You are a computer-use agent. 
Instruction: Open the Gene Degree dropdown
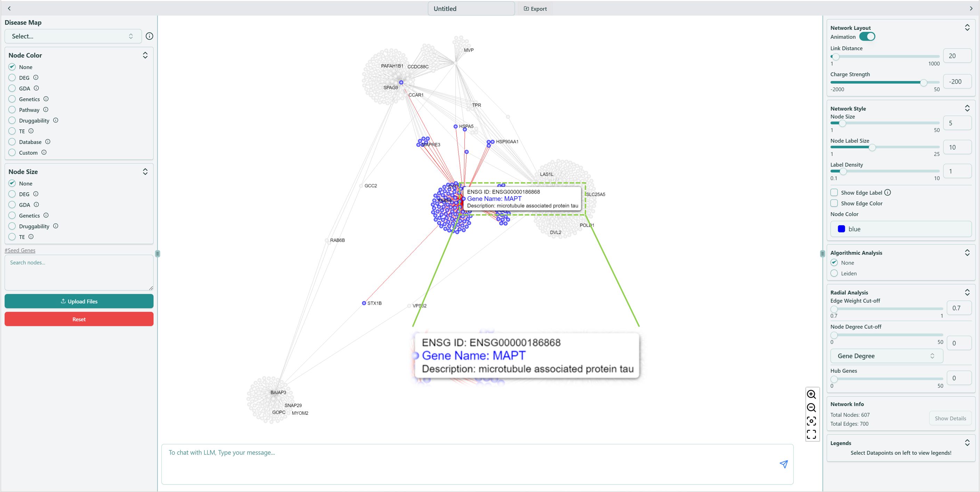tap(886, 356)
